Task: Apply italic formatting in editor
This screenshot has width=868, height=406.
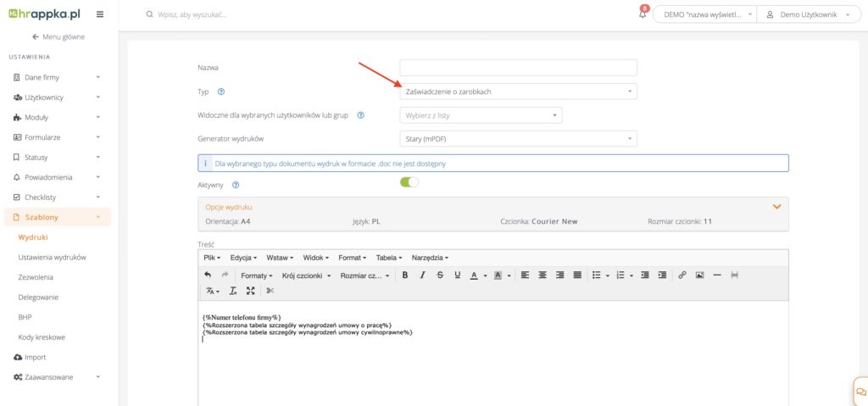Action: (422, 275)
